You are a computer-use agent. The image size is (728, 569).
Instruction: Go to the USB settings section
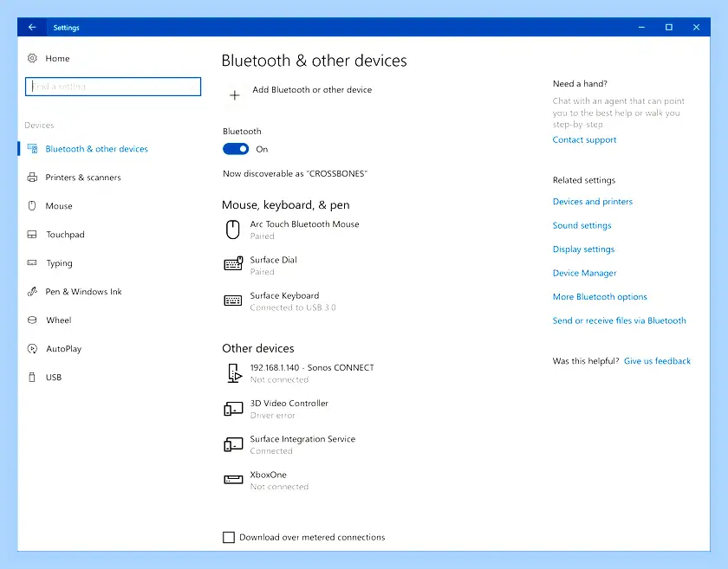(x=54, y=378)
